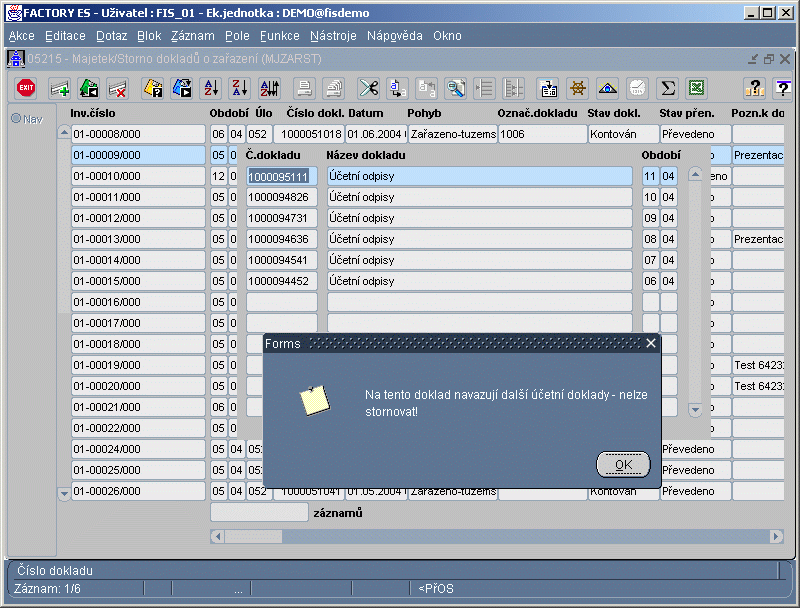800x608 pixels.
Task: Close the Forms dialog with X
Action: click(x=651, y=343)
